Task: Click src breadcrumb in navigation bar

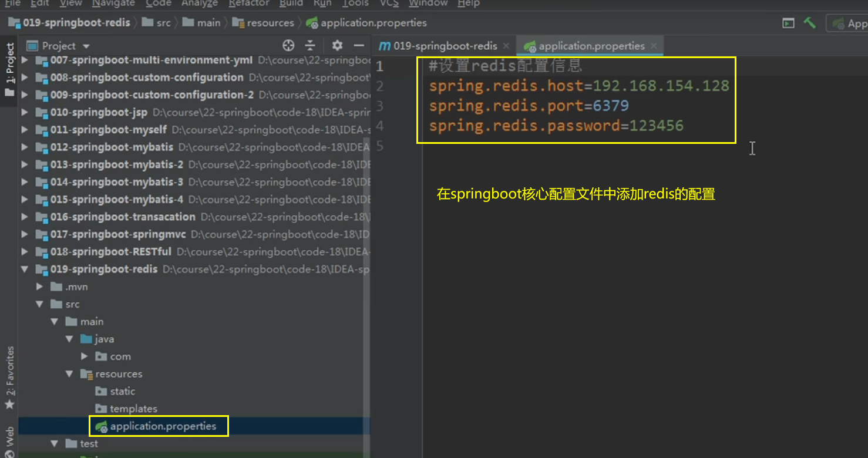Action: click(157, 23)
